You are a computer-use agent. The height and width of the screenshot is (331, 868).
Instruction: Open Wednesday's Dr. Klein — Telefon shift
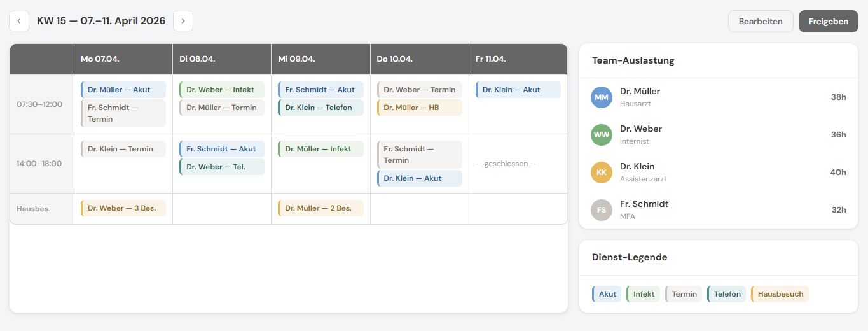point(320,108)
